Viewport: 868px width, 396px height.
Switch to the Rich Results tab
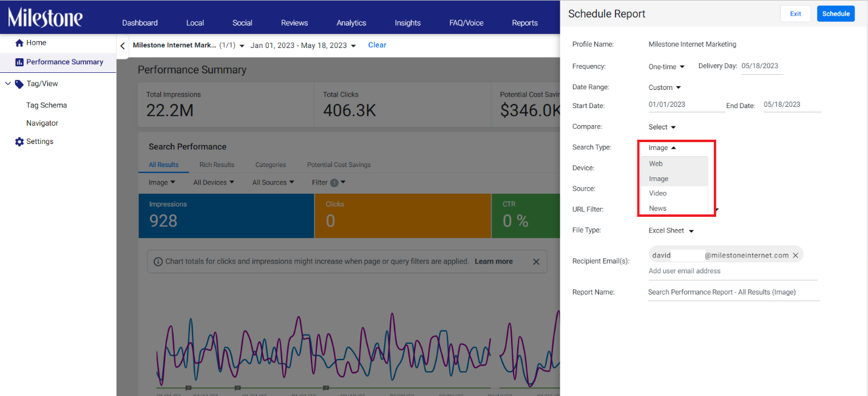click(217, 165)
